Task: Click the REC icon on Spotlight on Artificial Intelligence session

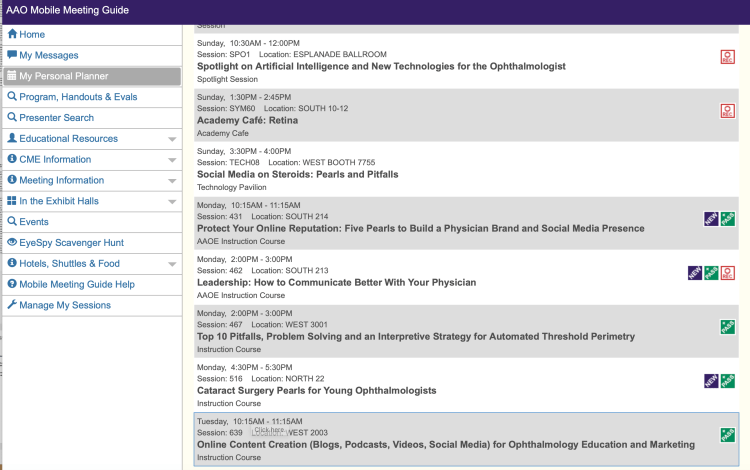Action: point(728,57)
